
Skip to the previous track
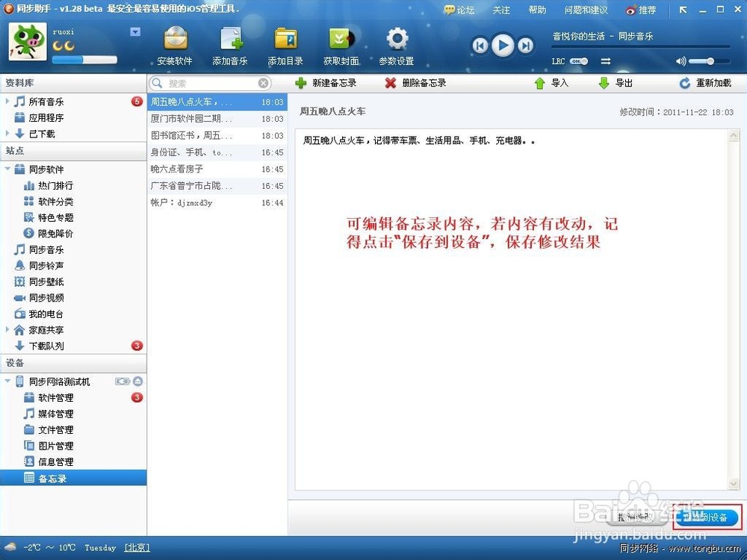coord(480,46)
